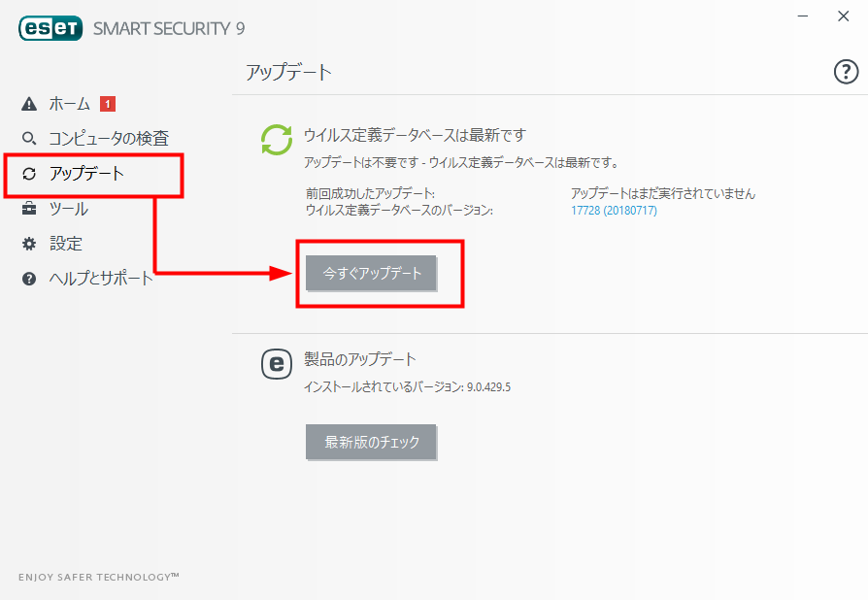Image resolution: width=868 pixels, height=600 pixels.
Task: Click the gear icon beside 設定
Action: coord(29,244)
